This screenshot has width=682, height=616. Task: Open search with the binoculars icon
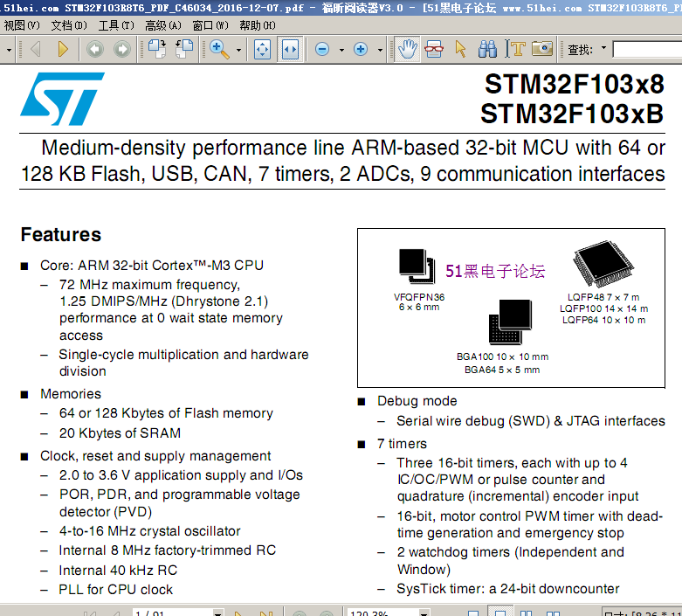point(487,49)
